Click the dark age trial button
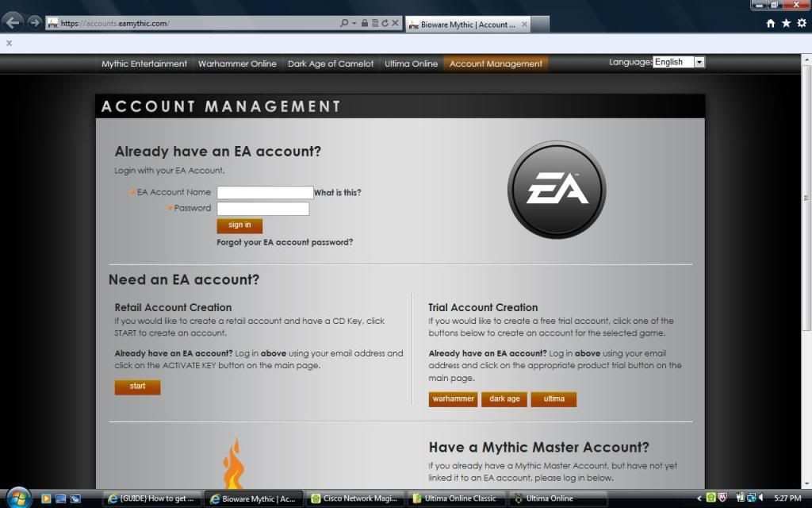The width and height of the screenshot is (812, 508). (504, 399)
